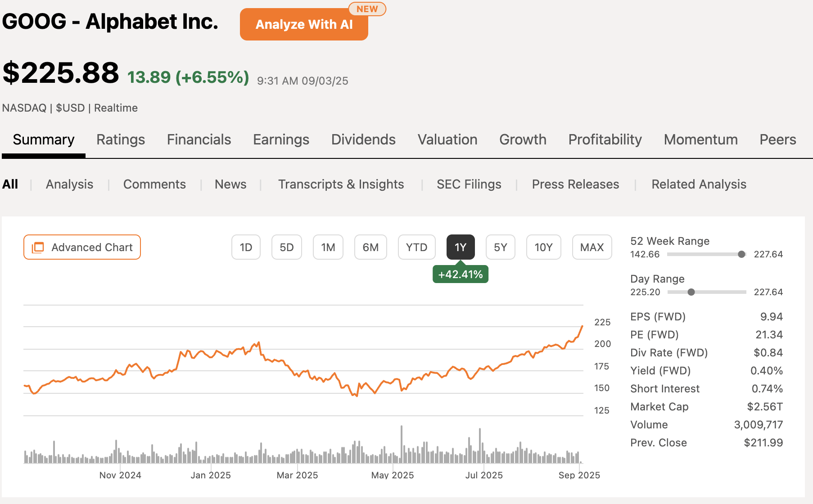The height and width of the screenshot is (504, 813).
Task: Switch to the Ratings tab
Action: click(120, 139)
